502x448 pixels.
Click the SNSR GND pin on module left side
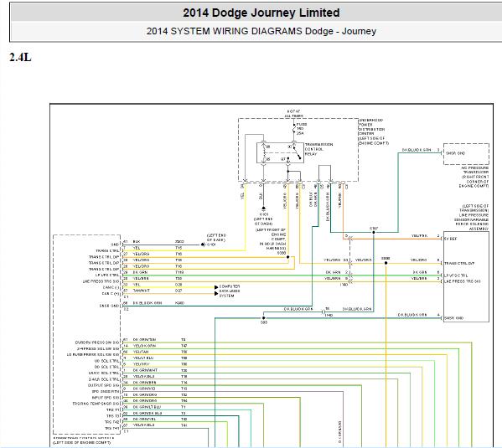[x=109, y=306]
